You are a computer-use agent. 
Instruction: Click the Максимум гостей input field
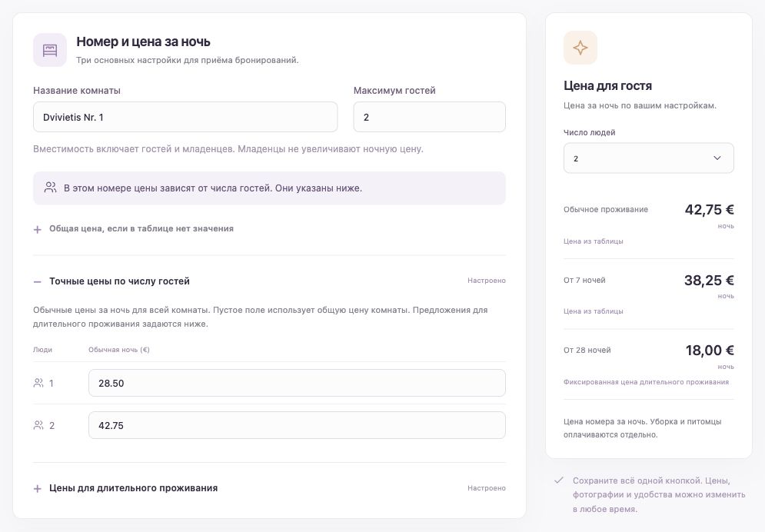point(429,117)
